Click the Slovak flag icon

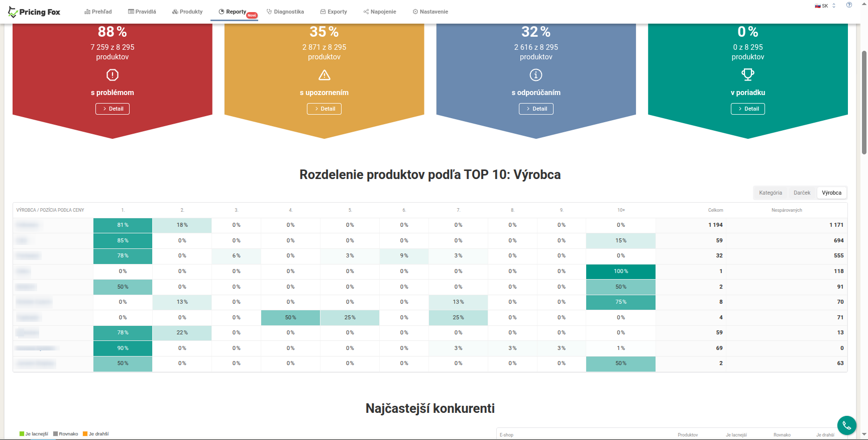[x=817, y=6]
